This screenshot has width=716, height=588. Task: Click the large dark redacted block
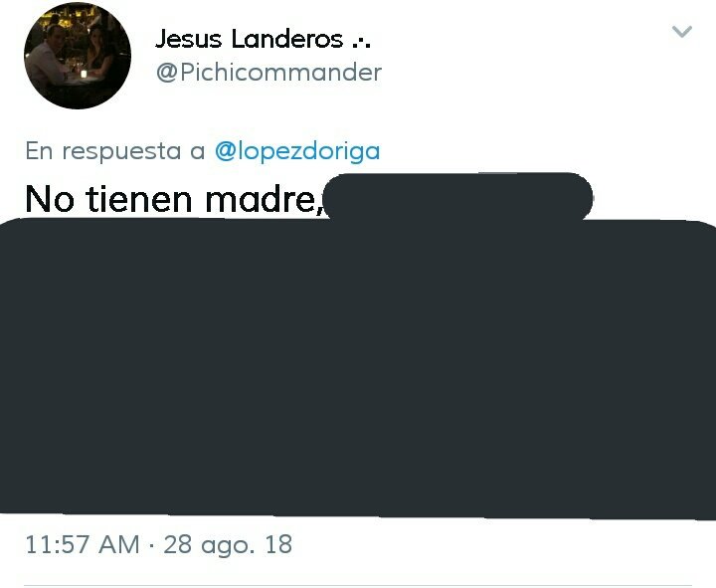tap(358, 368)
